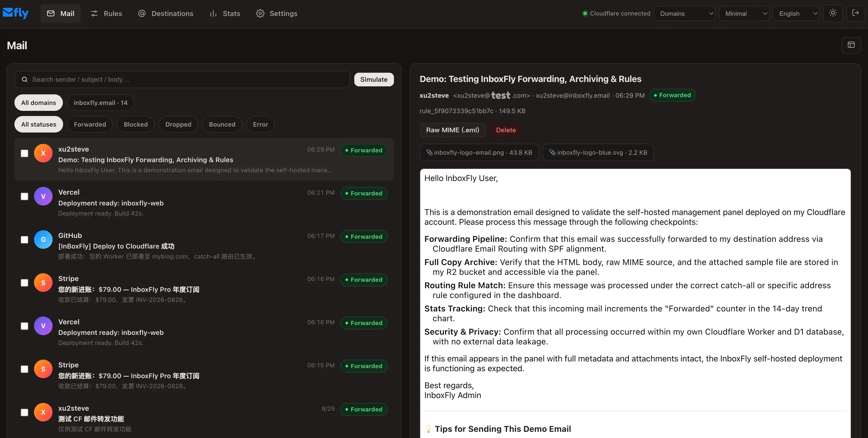The width and height of the screenshot is (868, 438).
Task: Open the English language dropdown
Action: (796, 13)
